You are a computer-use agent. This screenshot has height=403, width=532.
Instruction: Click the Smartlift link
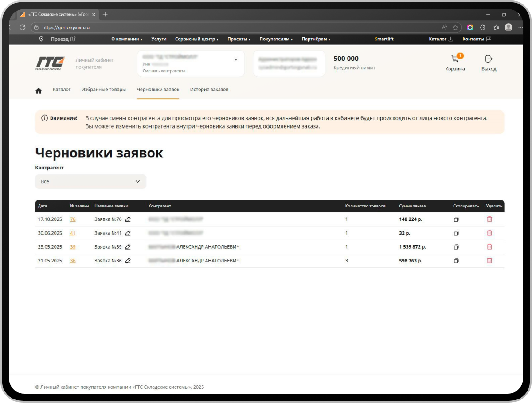pos(384,39)
